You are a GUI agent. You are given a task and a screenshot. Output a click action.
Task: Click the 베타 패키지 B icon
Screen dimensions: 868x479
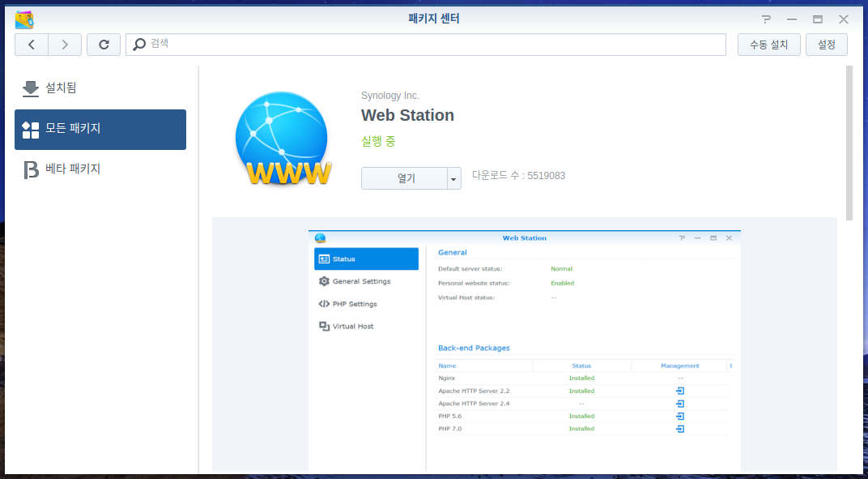31,169
